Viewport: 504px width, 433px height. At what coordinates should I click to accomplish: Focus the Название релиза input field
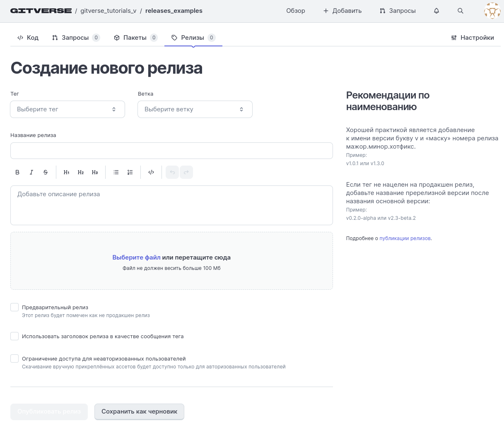point(171,151)
